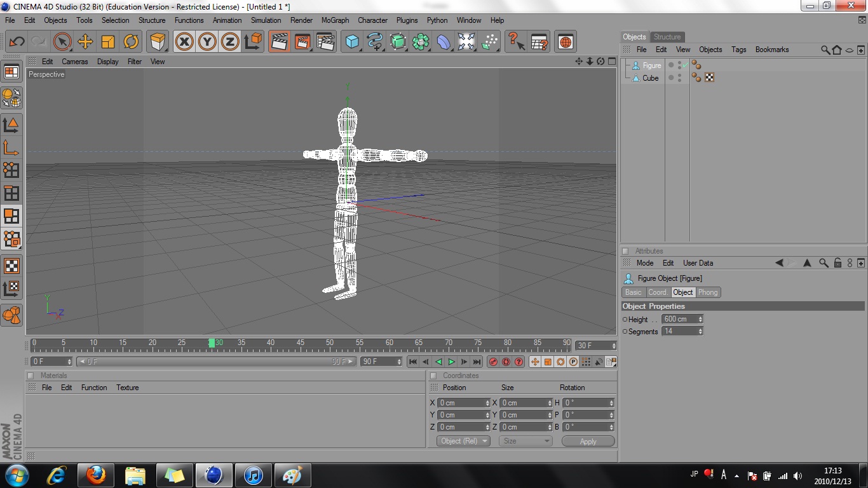Play the animation backwards
This screenshot has height=488, width=868.
pyautogui.click(x=438, y=362)
